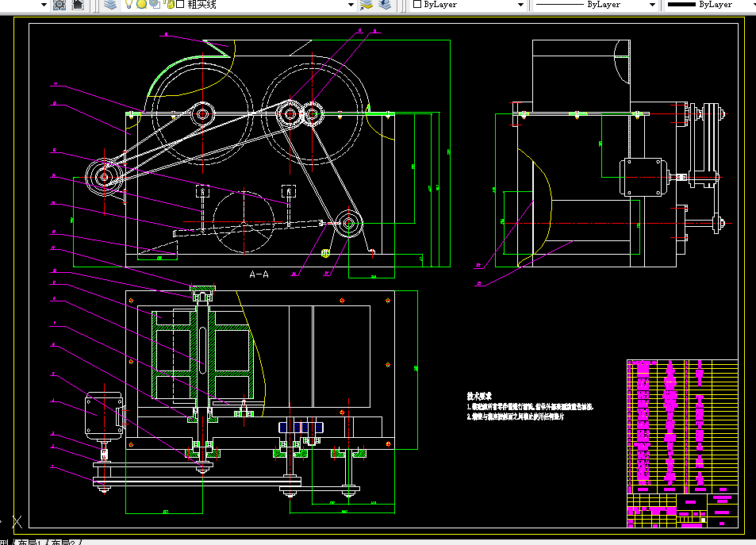This screenshot has width=756, height=545.
Task: Open the workspace dropdown arrow at far left
Action: click(x=44, y=5)
